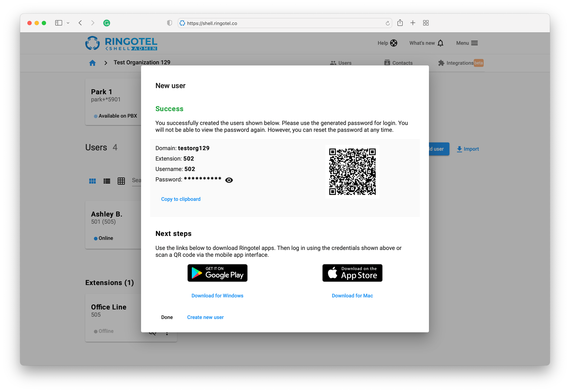Open the sidebar dropdown chevron

click(68, 23)
